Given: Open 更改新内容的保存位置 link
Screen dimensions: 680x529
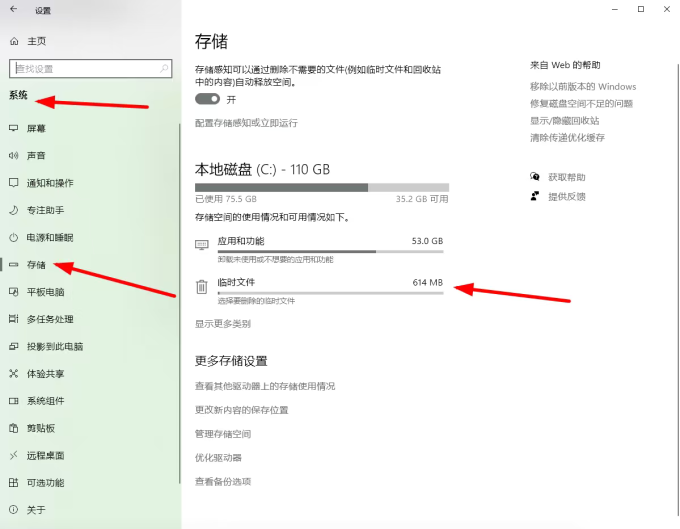Looking at the screenshot, I should 242,410.
